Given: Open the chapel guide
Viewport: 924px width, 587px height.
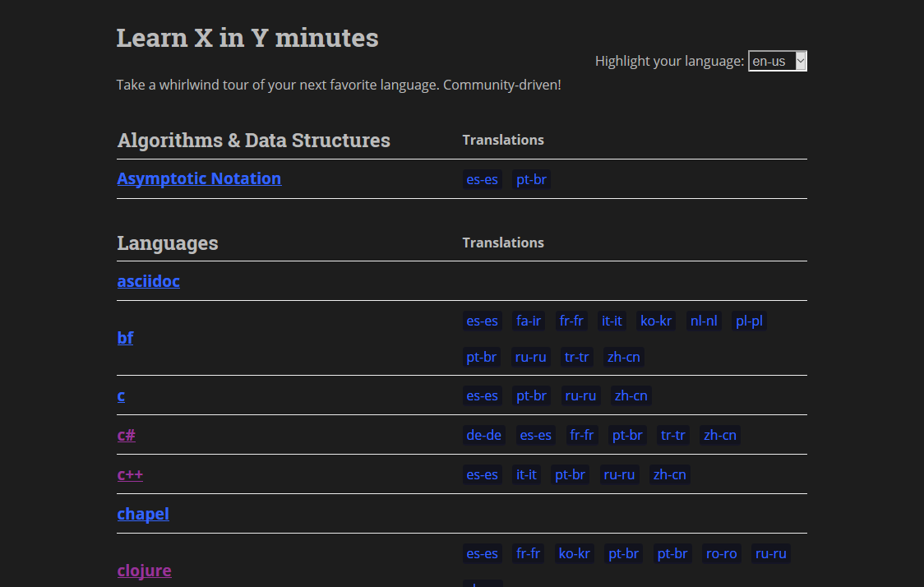Looking at the screenshot, I should (143, 514).
